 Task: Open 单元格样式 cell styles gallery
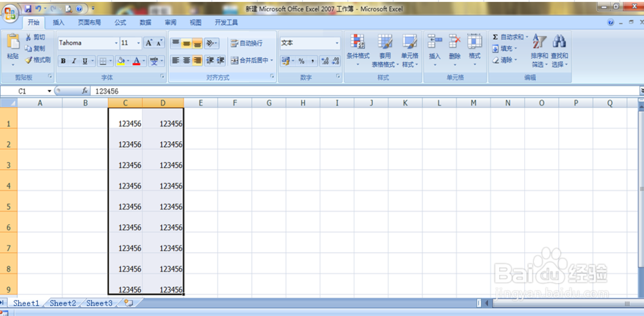tap(410, 51)
